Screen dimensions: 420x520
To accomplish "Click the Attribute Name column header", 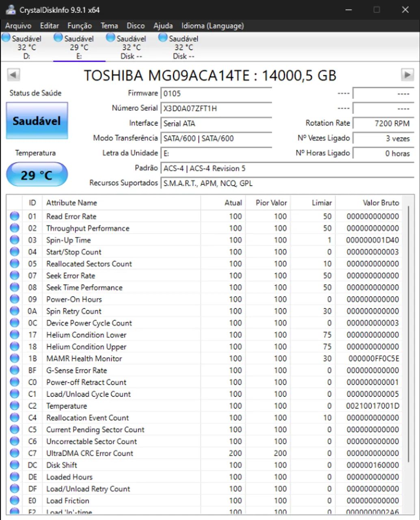I will coord(121,203).
